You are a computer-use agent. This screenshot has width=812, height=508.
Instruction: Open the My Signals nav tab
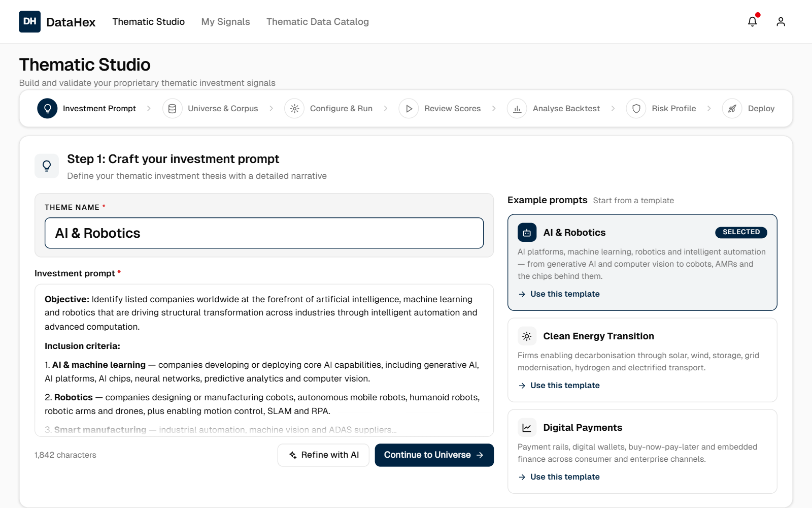tap(226, 22)
